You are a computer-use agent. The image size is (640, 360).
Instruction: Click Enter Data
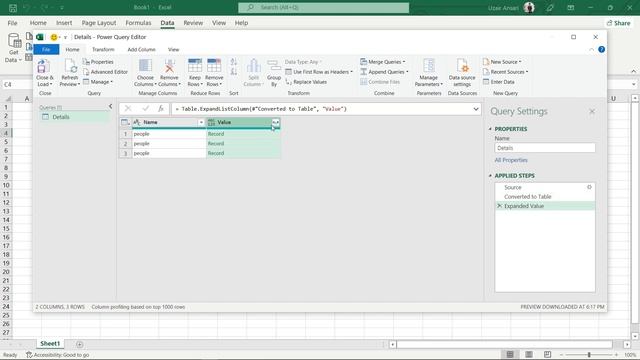tap(499, 82)
